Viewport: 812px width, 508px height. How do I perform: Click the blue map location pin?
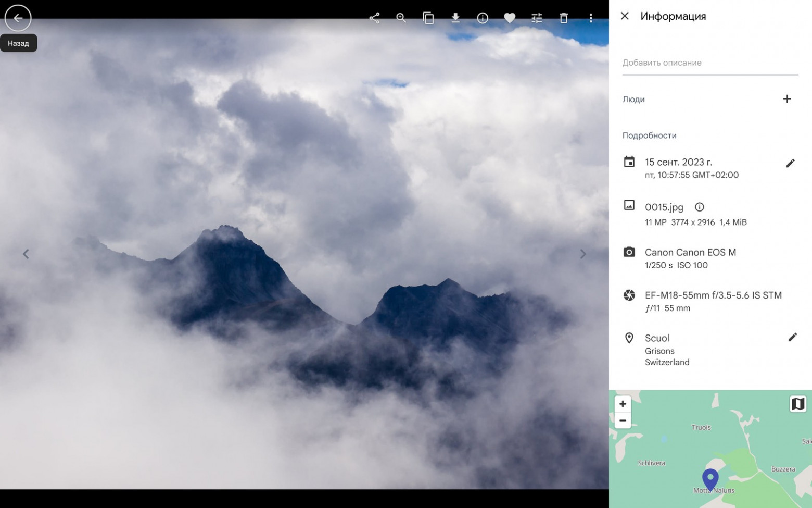[x=710, y=479]
